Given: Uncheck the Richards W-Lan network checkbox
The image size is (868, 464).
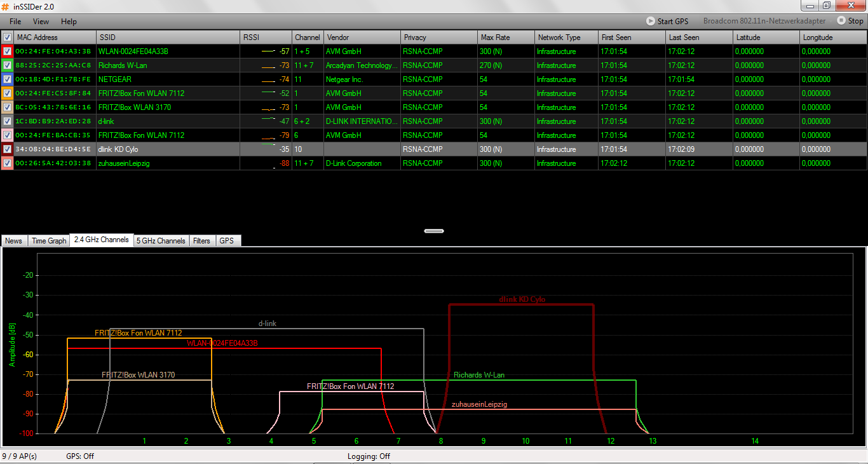Looking at the screenshot, I should (x=7, y=65).
